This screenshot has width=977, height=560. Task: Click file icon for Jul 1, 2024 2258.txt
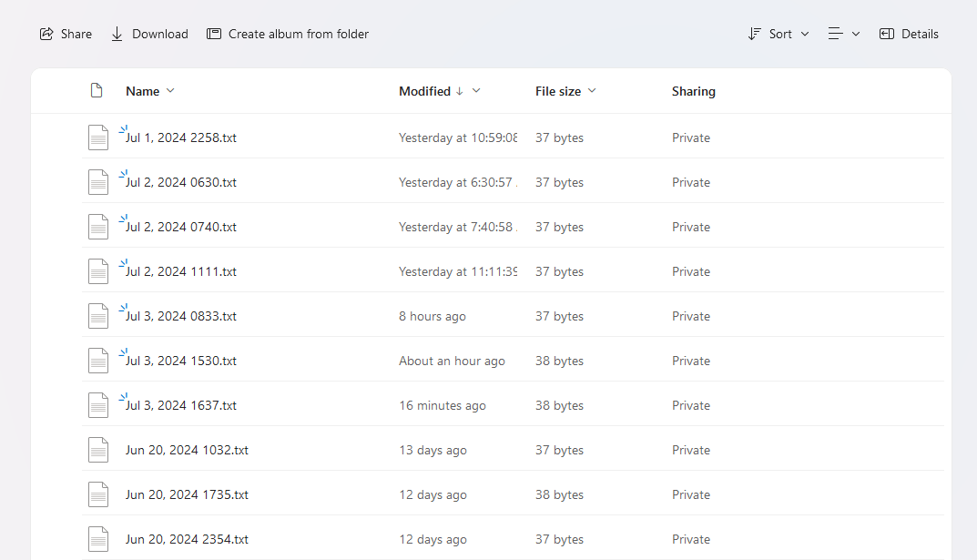tap(98, 137)
